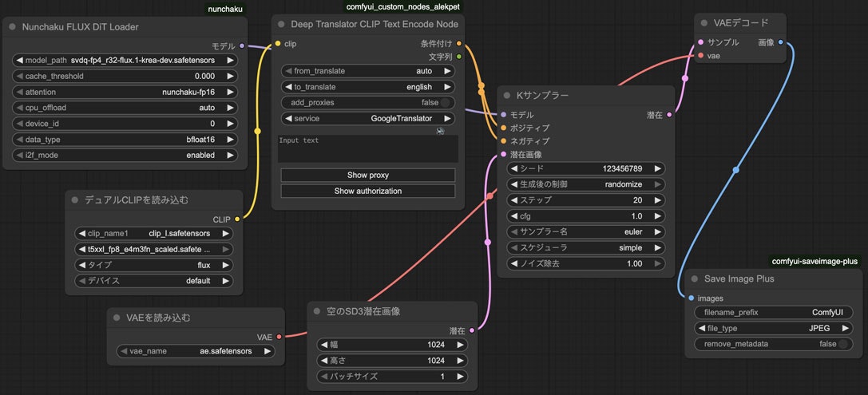Screen dimensions: 868x395
Task: Click the comfyui_custom_nodes_alekpet badge
Action: coord(402,6)
